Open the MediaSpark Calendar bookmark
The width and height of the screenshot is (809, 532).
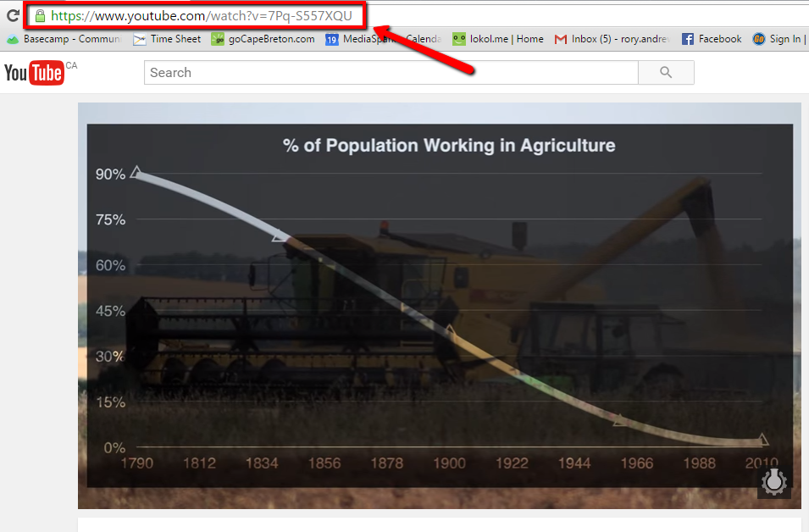coord(384,39)
